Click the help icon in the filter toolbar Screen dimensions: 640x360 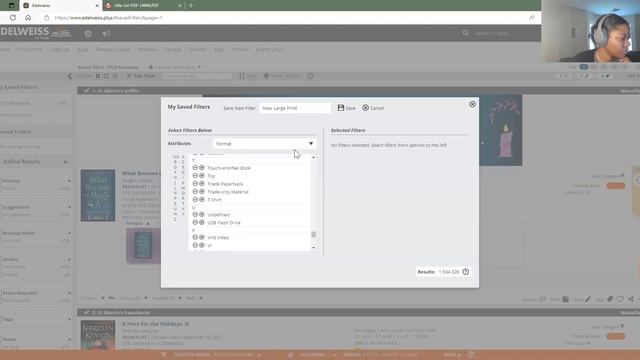click(x=310, y=76)
